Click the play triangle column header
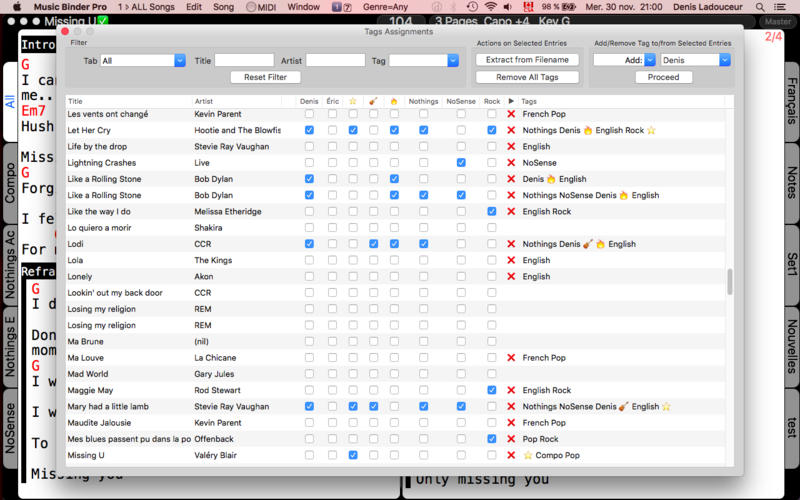This screenshot has width=800, height=500. click(511, 101)
